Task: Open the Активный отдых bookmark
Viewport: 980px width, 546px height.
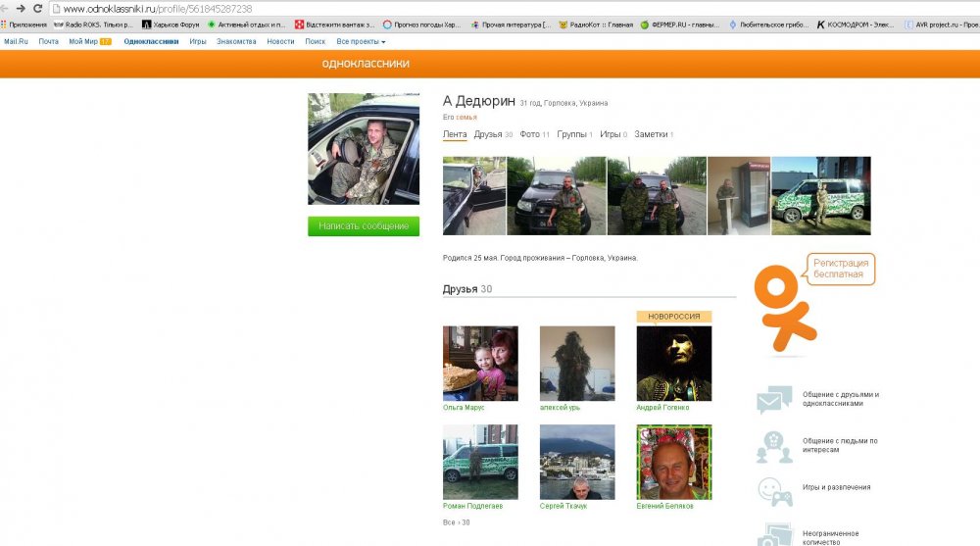Action: 246,25
